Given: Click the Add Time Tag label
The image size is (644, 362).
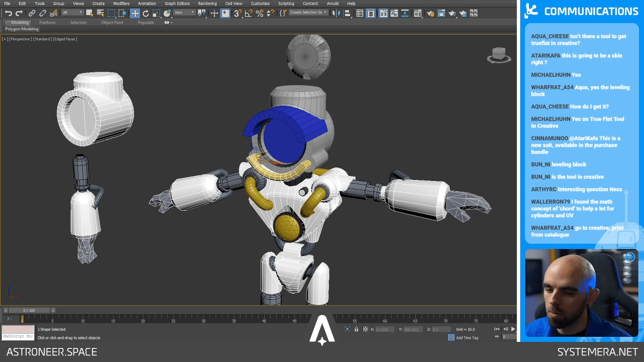Looking at the screenshot, I should (x=467, y=338).
